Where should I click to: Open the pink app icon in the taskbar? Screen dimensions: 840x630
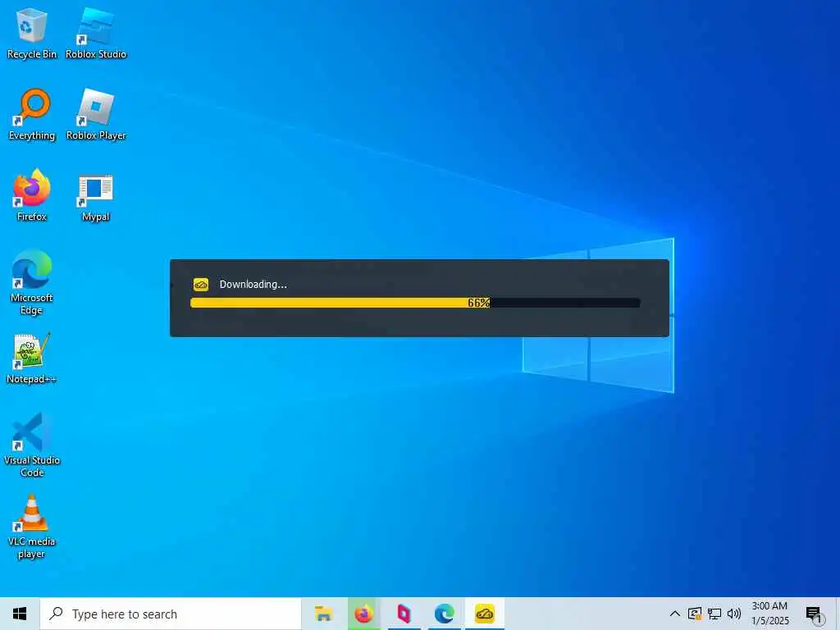404,614
